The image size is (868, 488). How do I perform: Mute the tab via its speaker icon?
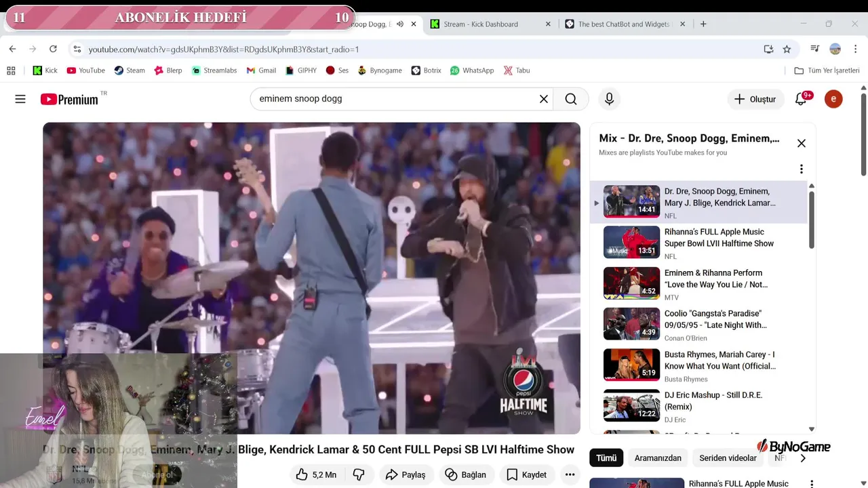point(400,24)
